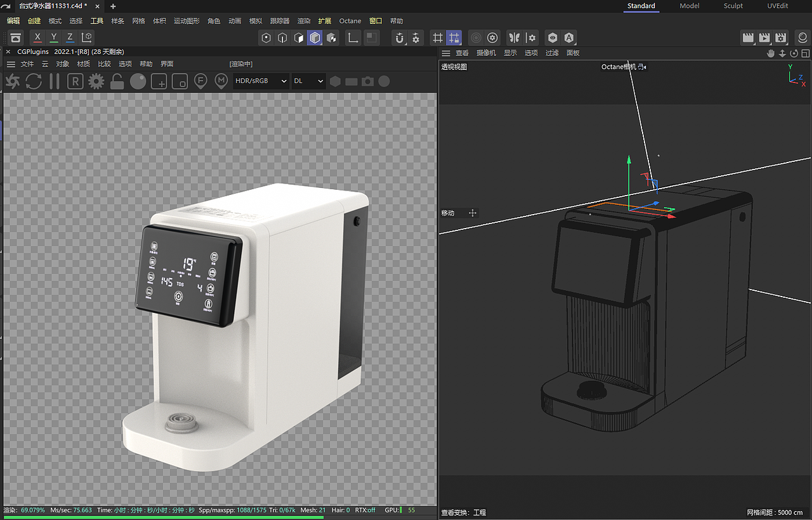
Task: Toggle the X axis lock
Action: point(38,37)
